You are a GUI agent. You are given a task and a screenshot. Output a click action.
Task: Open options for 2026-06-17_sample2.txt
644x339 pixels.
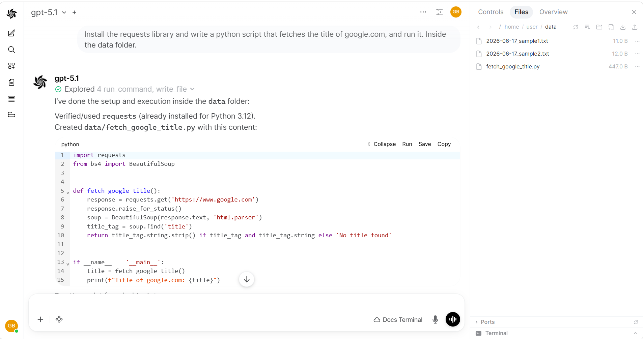coord(637,54)
